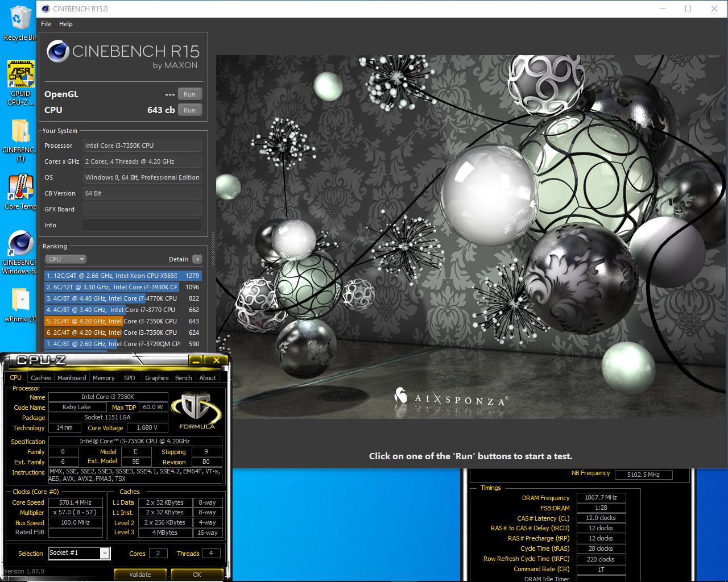Switch to the Graphics tab in CPU-Z

point(157,378)
